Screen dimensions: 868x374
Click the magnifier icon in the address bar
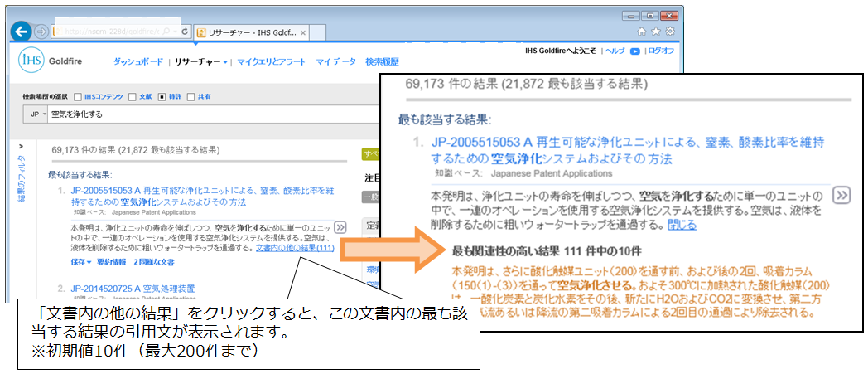point(166,32)
